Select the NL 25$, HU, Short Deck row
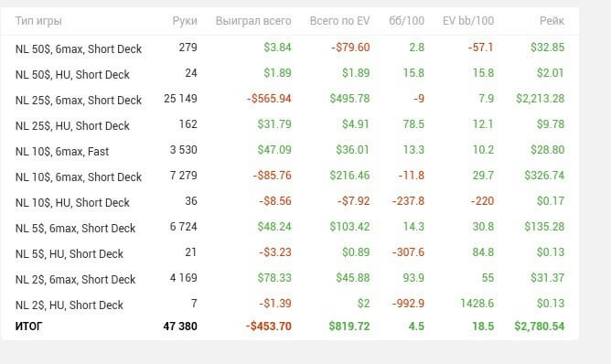Screen dimensions: 611x364 click(x=290, y=125)
